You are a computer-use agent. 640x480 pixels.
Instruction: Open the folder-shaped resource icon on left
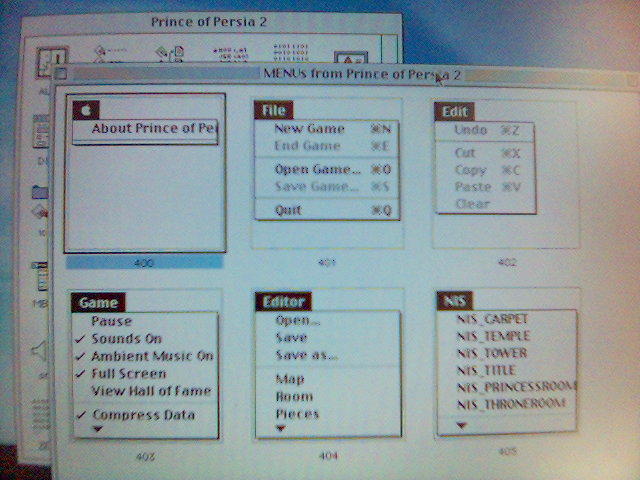click(40, 192)
